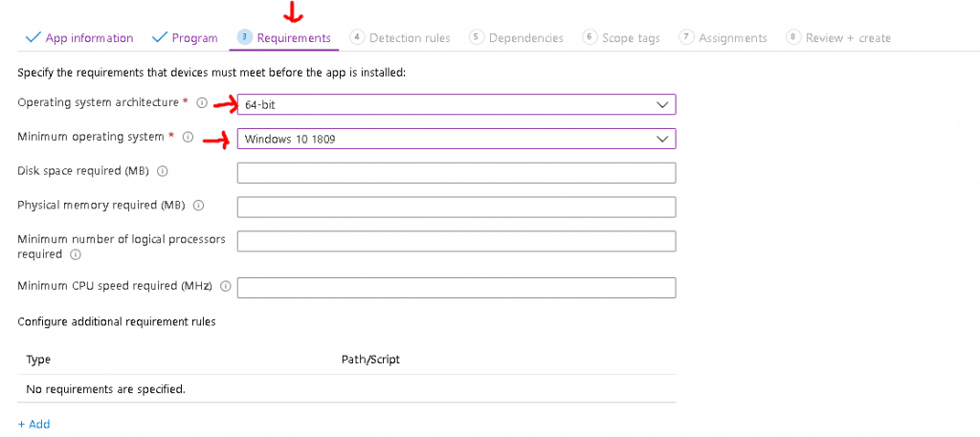Click the 'No requirements are specified.' row
Screen dimensions: 980x437
click(346, 389)
